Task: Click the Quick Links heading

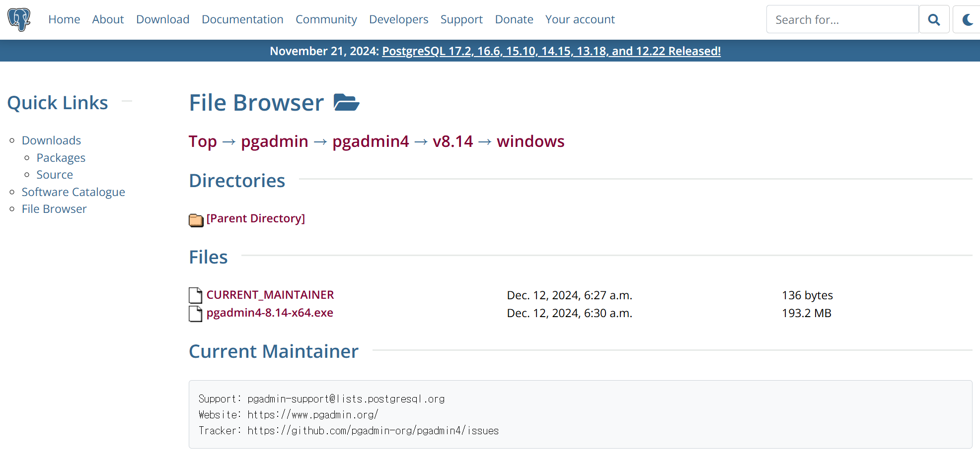Action: click(x=58, y=103)
